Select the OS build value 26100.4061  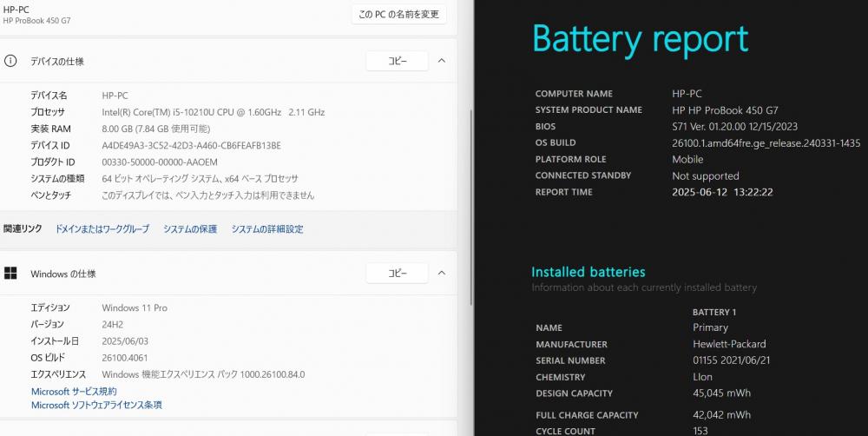click(x=124, y=357)
